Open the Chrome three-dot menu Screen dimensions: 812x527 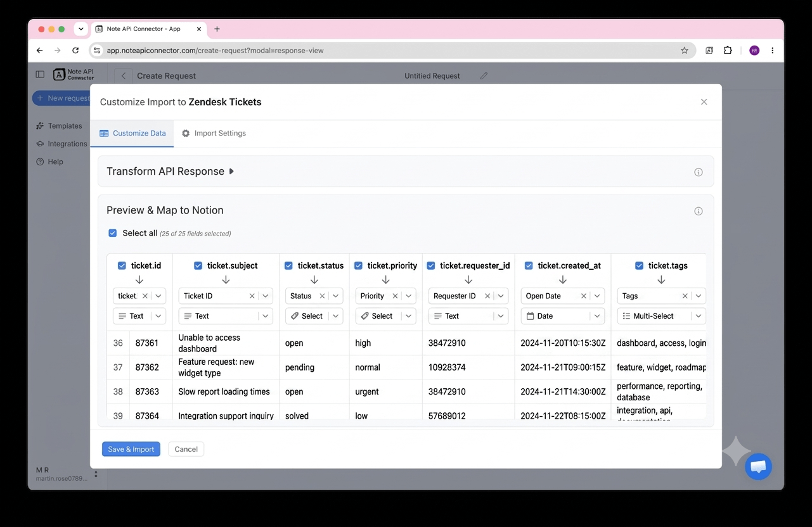click(772, 50)
